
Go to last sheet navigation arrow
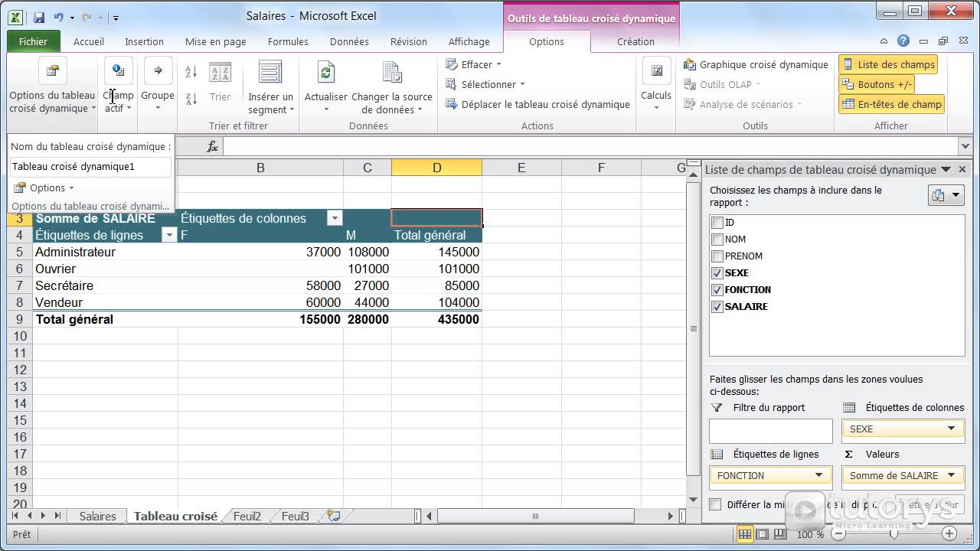click(x=57, y=516)
